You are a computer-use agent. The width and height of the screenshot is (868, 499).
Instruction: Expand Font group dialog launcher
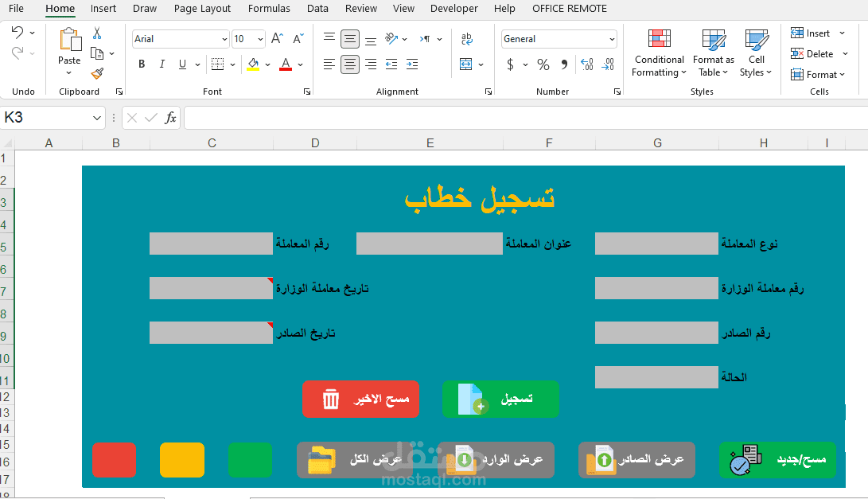(x=307, y=92)
